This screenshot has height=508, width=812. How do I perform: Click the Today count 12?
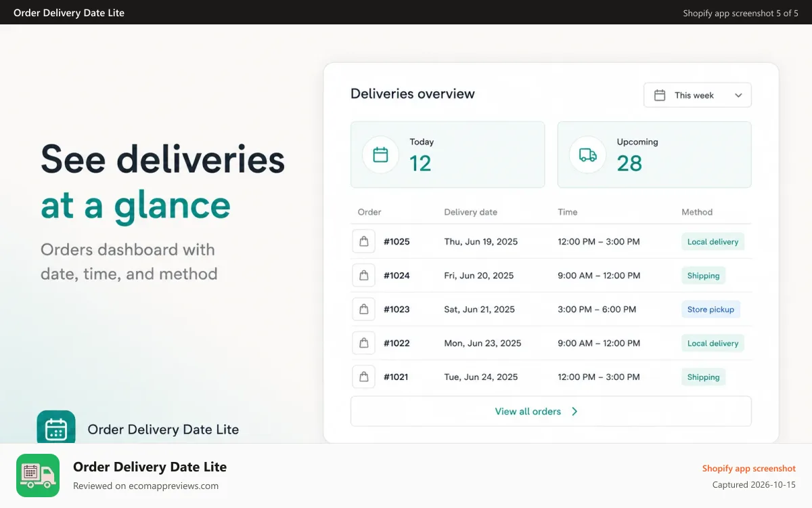[420, 163]
